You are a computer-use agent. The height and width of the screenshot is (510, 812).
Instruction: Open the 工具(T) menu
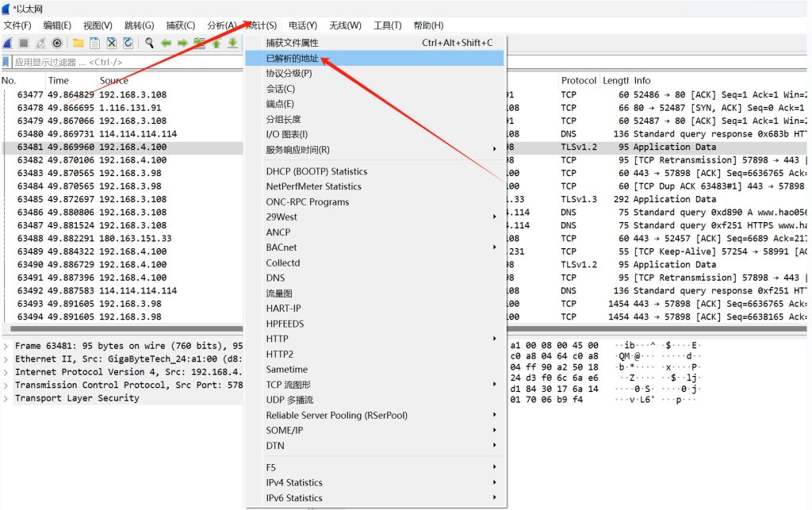coord(388,25)
